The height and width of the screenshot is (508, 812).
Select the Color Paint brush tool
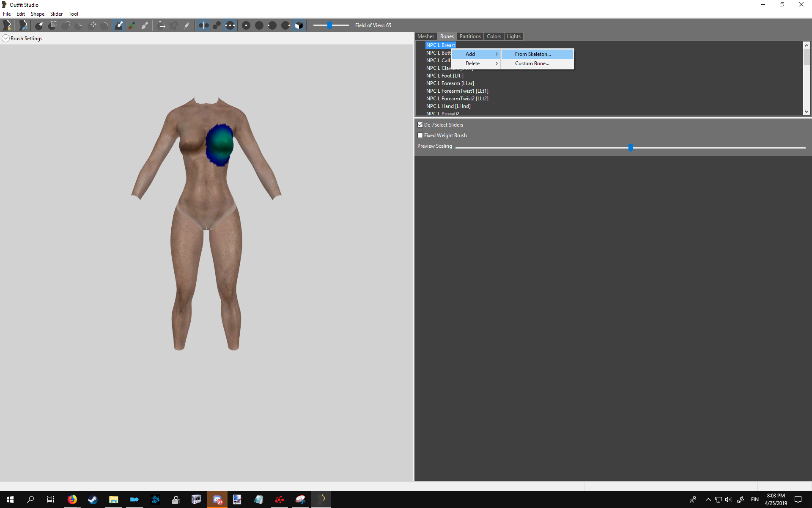(132, 25)
